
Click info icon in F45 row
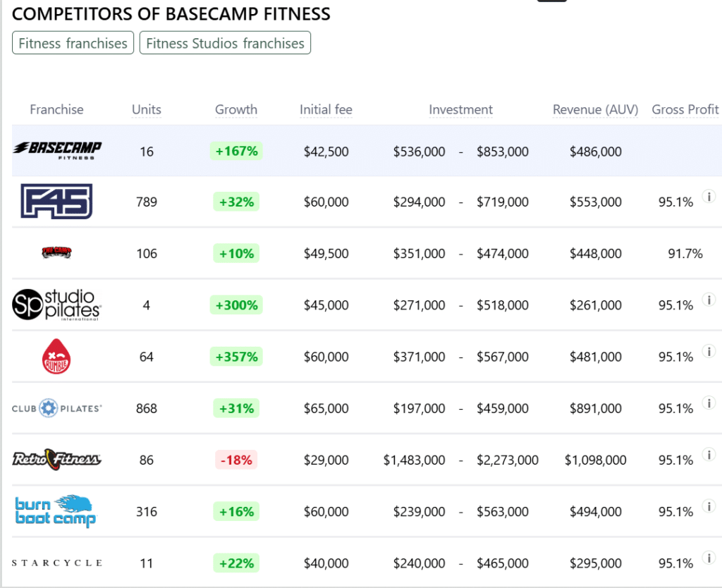(709, 197)
